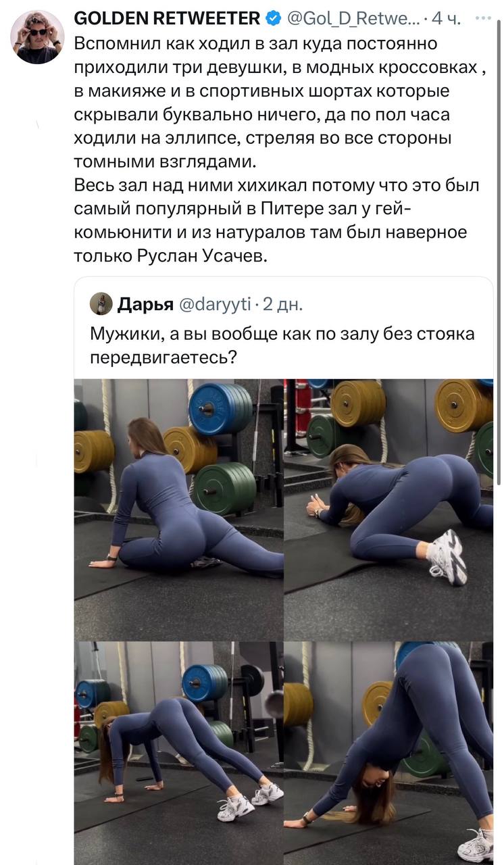Open bottom-left downward dog pose photo
The image size is (504, 865).
point(178,753)
